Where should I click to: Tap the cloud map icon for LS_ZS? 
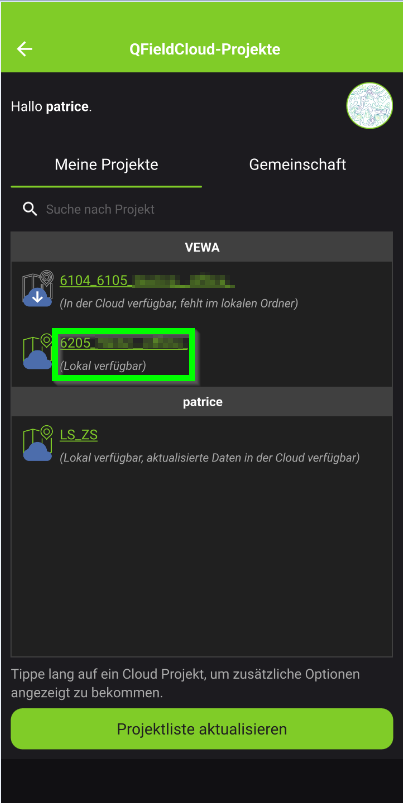coord(37,443)
